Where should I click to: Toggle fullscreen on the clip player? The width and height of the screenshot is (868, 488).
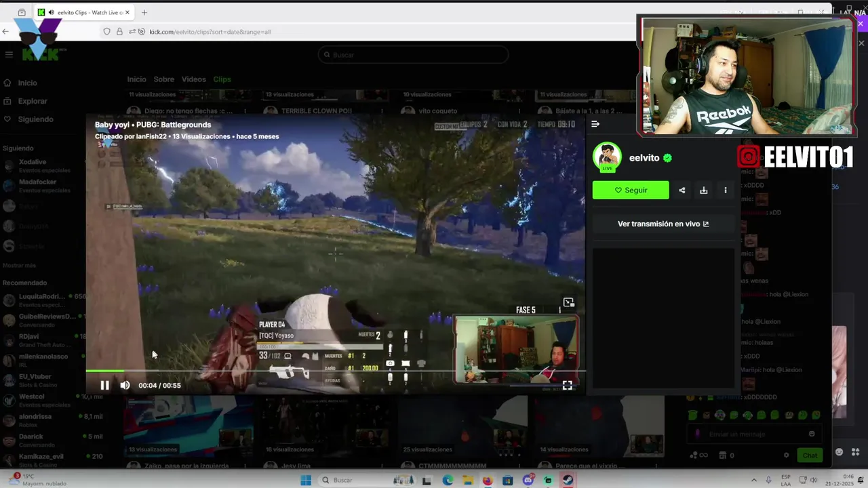point(567,385)
